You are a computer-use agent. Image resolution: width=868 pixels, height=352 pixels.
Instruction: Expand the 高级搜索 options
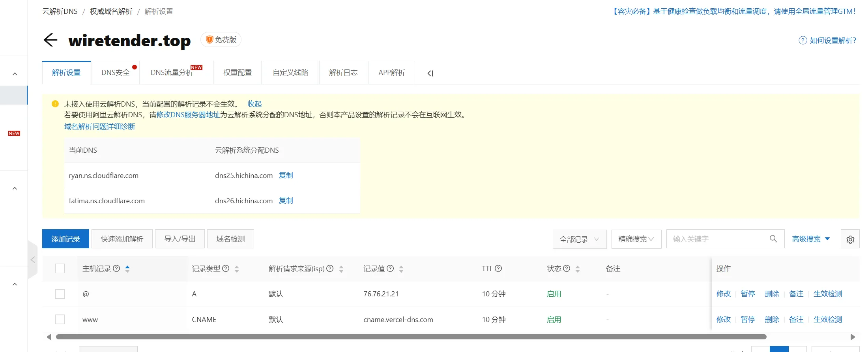[x=811, y=239]
